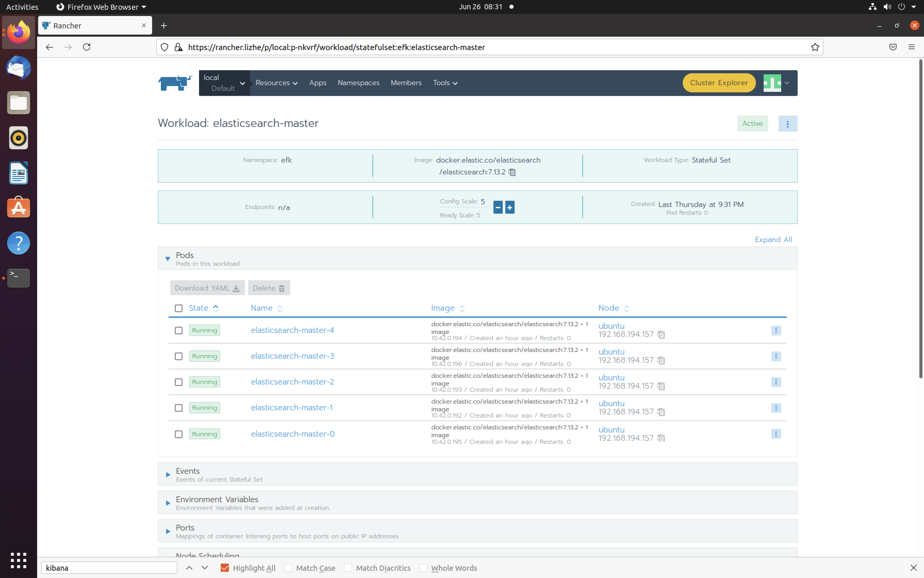Viewport: 924px width, 578px height.
Task: Open the local Default project dropdown
Action: tap(224, 83)
